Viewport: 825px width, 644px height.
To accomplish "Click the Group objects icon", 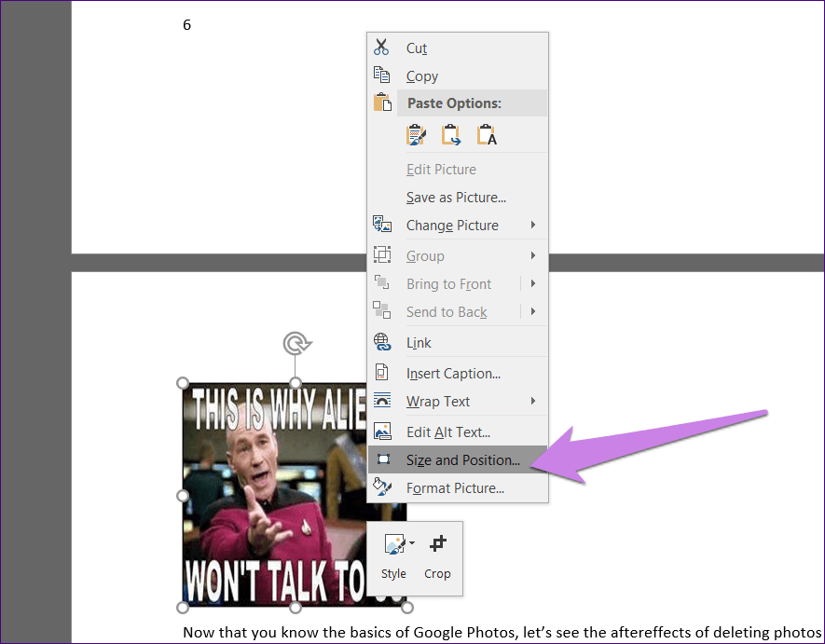I will point(382,254).
